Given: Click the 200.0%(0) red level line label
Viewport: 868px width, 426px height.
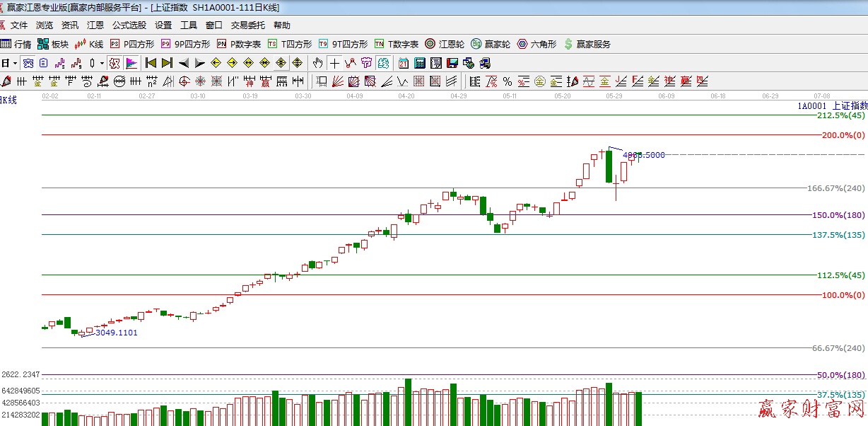Looking at the screenshot, I should (x=843, y=135).
